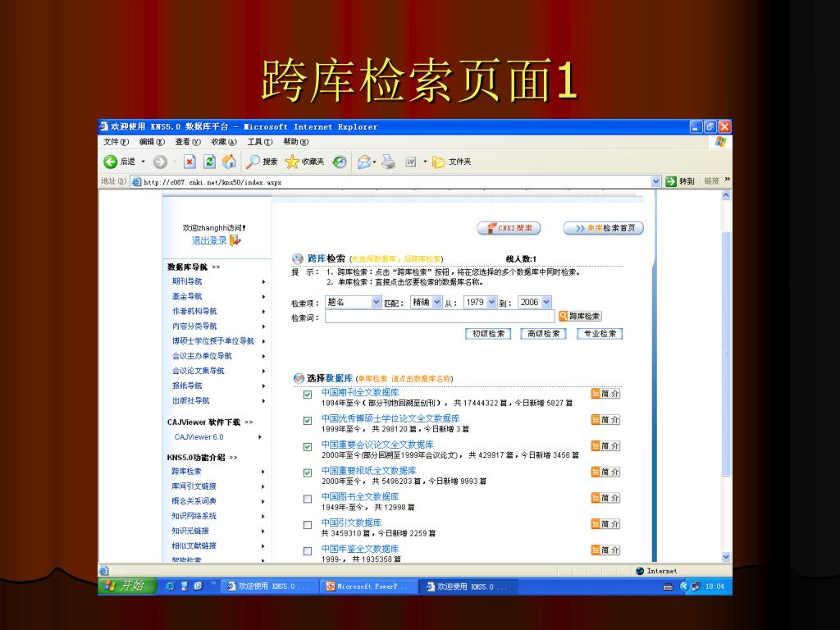Screen dimensions: 840x630
Task: Open the 工具(T) menu
Action: pyautogui.click(x=260, y=142)
